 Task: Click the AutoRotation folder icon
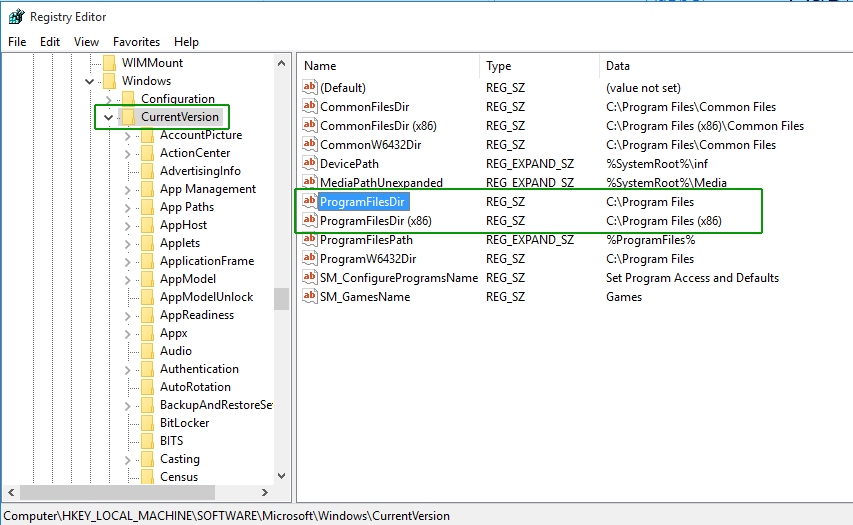coord(147,386)
